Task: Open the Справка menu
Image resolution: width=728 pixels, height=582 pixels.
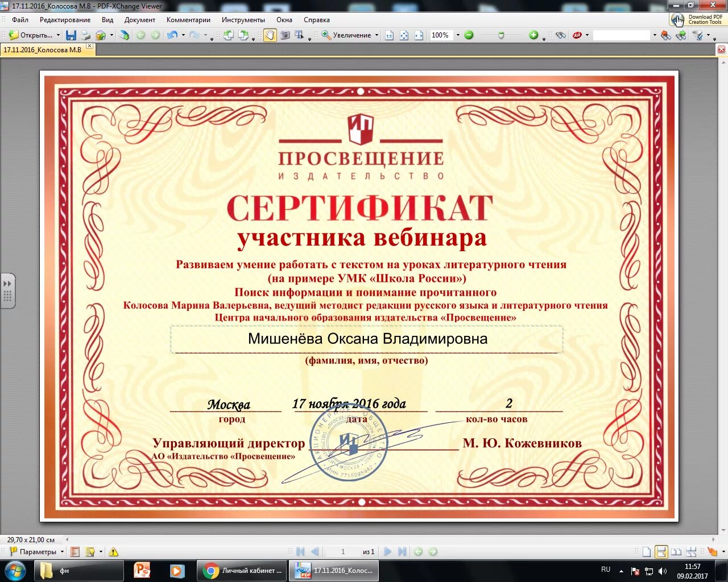Action: [317, 20]
